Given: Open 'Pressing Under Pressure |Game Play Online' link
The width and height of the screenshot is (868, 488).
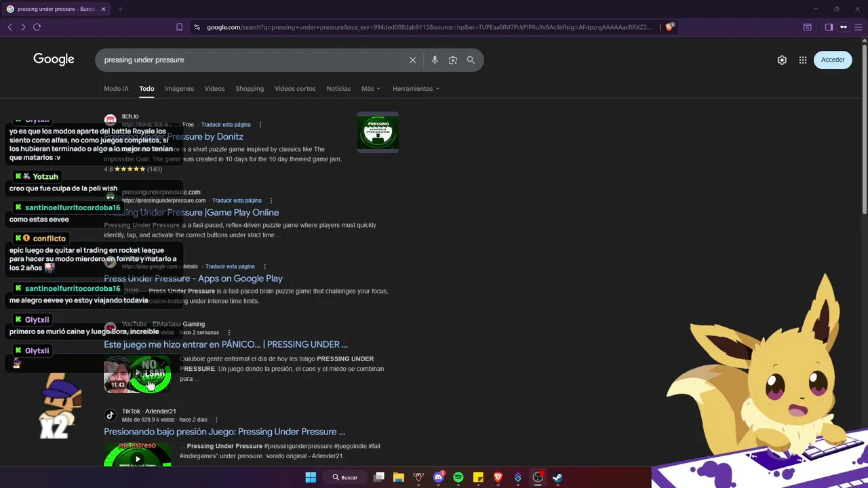Looking at the screenshot, I should point(191,213).
